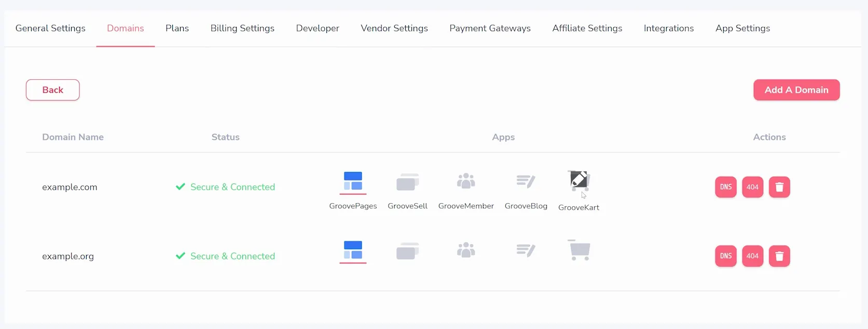Image resolution: width=868 pixels, height=329 pixels.
Task: Open DNS settings for example.org
Action: (726, 256)
